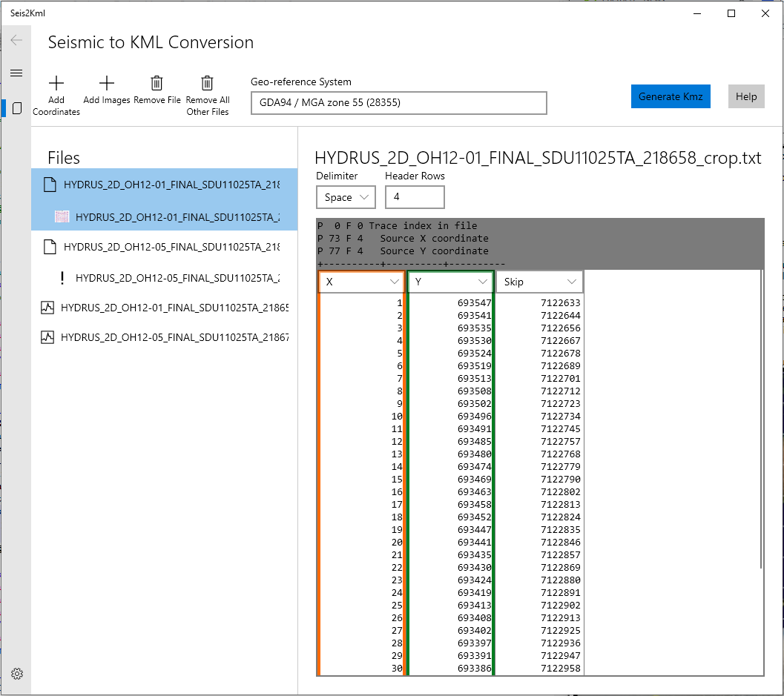Select the HYDRUS_2D_OH12-05 warning sub-item
Screen dimensions: 784x696
[x=165, y=278]
